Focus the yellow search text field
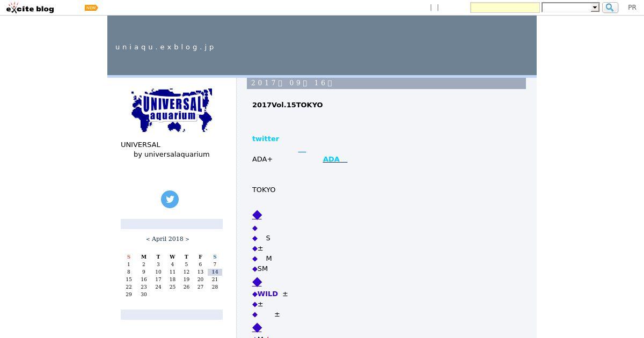The height and width of the screenshot is (338, 644). point(505,8)
